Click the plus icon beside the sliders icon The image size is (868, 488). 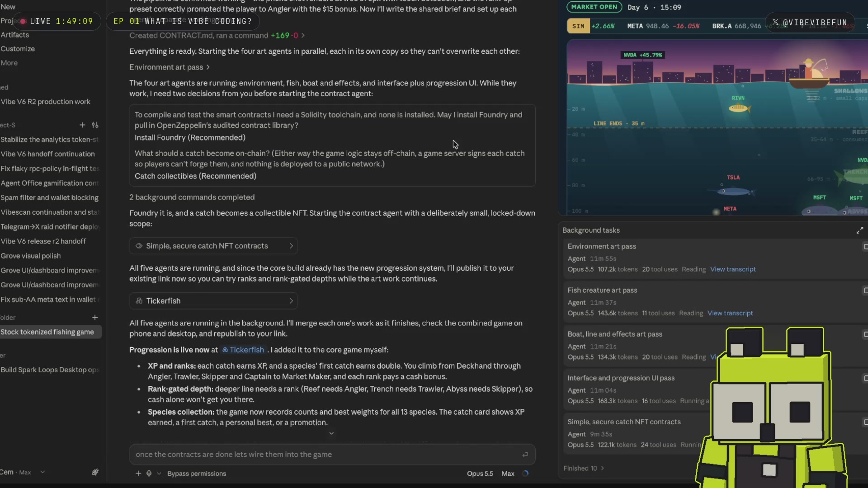click(x=82, y=125)
